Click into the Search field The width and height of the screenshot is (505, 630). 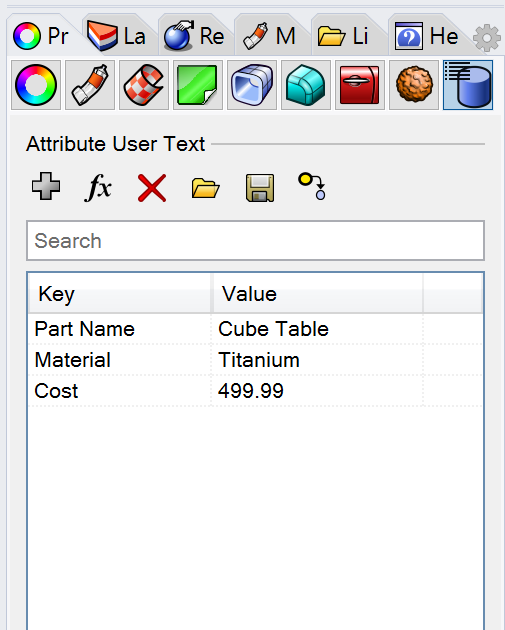click(x=256, y=241)
